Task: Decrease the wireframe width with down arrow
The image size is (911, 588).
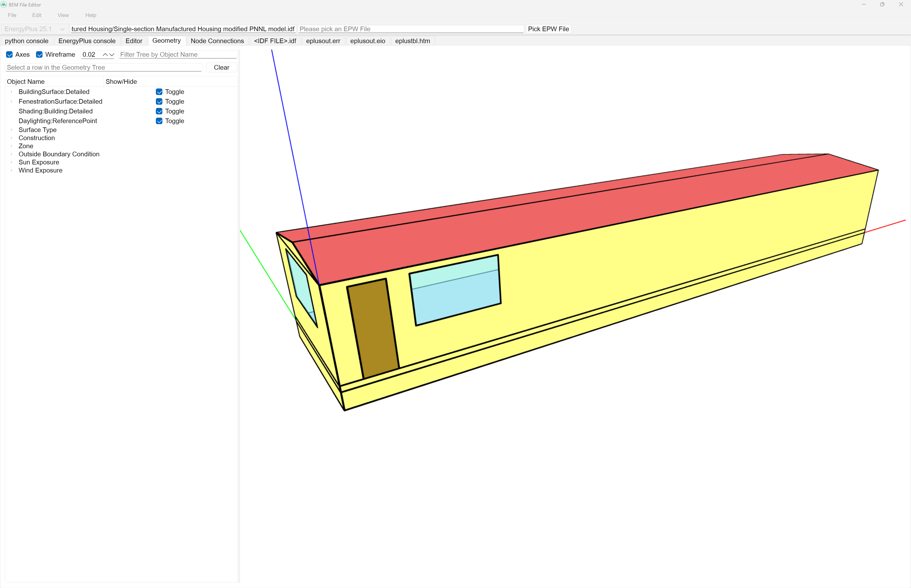Action: 112,55
